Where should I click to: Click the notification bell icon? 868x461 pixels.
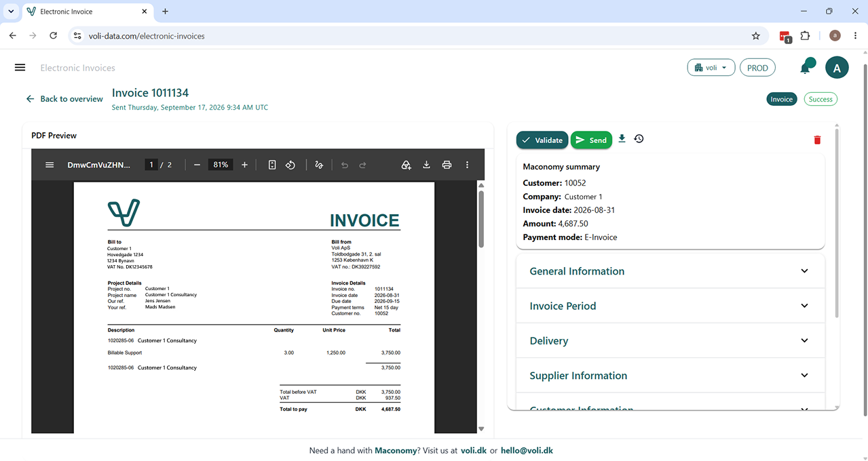806,66
